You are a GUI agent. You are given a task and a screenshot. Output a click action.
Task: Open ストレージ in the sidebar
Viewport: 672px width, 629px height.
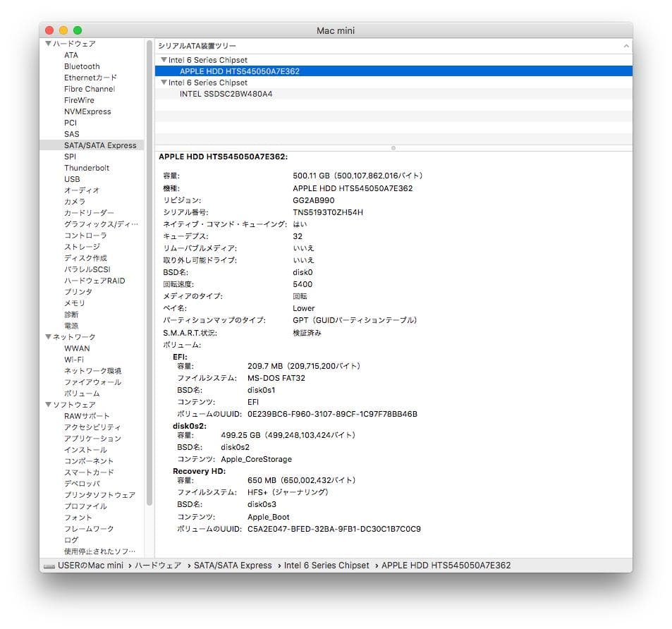click(82, 247)
